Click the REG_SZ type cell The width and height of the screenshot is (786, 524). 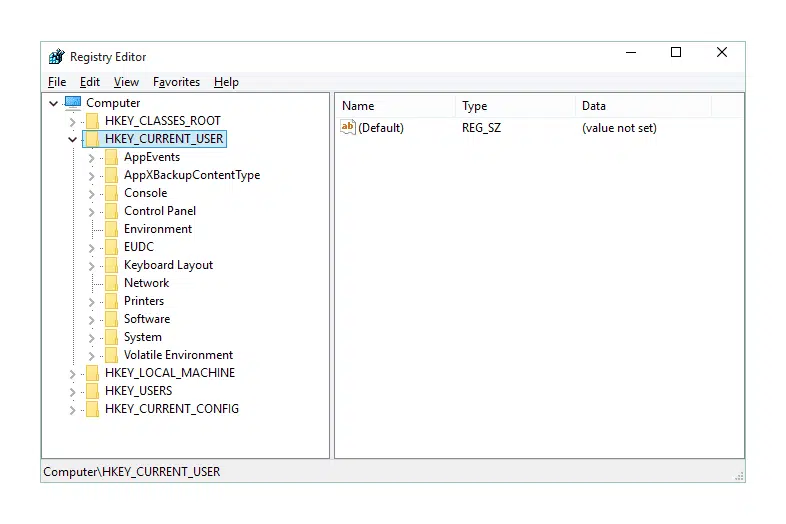pyautogui.click(x=481, y=128)
